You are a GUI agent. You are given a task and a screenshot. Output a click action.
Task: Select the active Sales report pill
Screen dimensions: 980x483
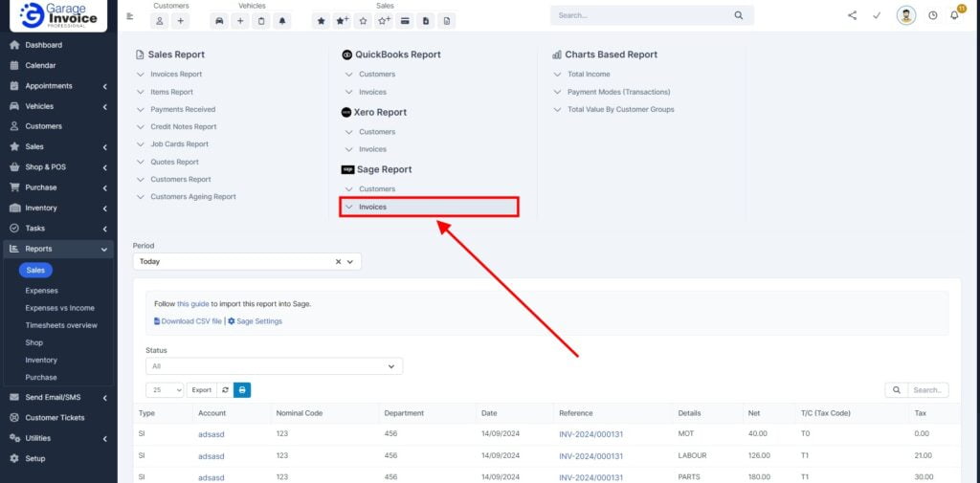(35, 270)
